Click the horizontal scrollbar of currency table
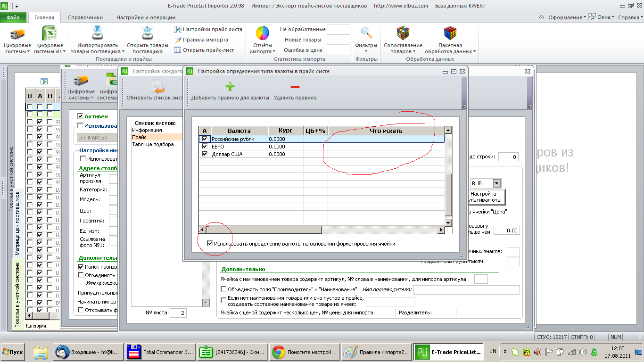 coord(322,230)
